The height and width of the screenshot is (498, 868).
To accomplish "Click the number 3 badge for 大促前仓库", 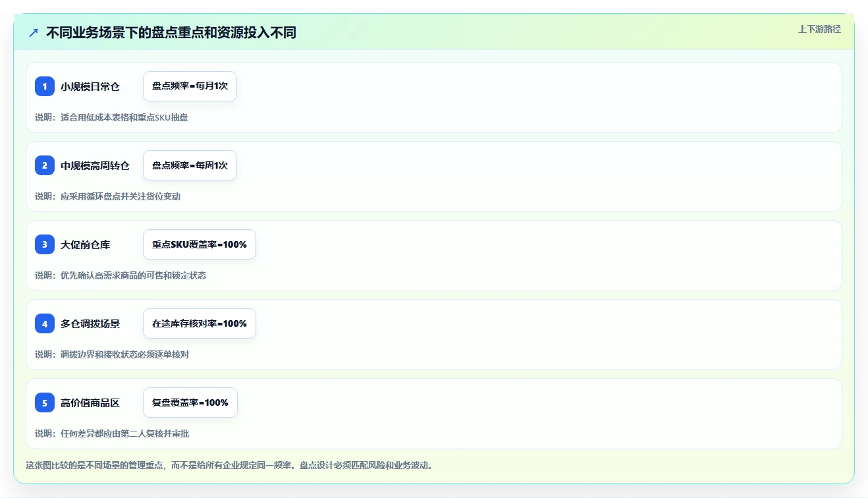I will pyautogui.click(x=45, y=244).
